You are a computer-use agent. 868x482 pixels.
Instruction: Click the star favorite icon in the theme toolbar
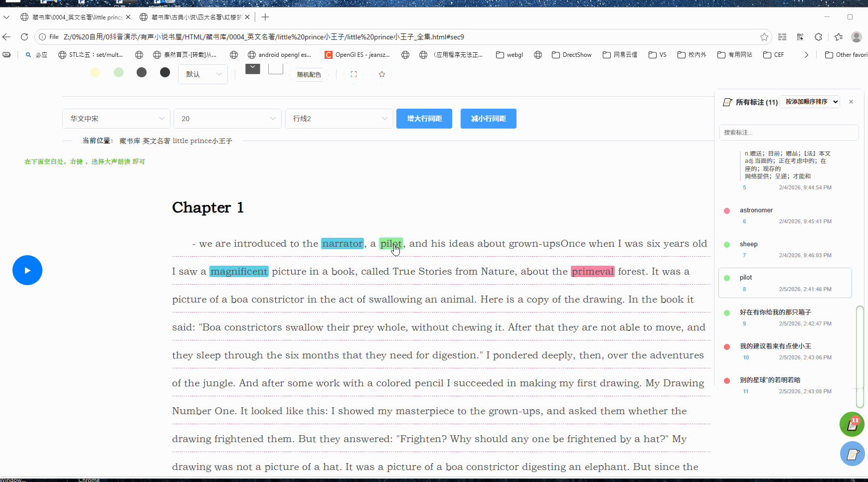(x=382, y=74)
